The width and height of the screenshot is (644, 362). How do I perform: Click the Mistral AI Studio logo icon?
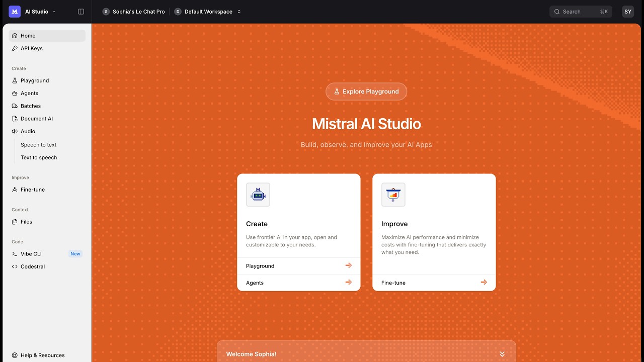(x=15, y=12)
